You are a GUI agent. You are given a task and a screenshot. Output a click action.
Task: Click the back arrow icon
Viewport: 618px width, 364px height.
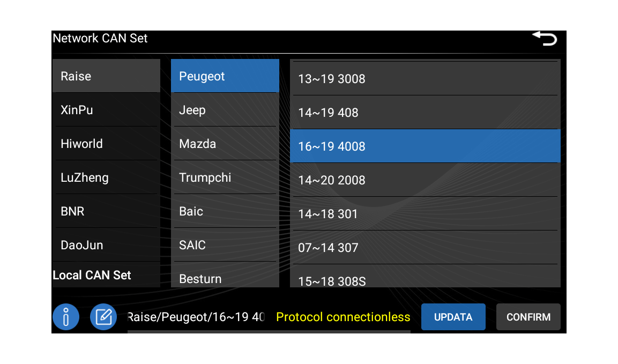545,39
